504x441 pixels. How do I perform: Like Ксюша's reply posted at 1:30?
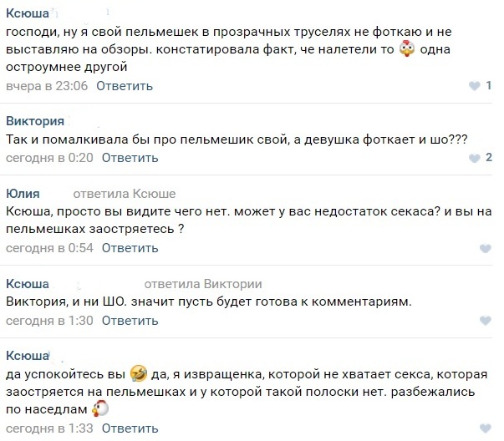[486, 321]
